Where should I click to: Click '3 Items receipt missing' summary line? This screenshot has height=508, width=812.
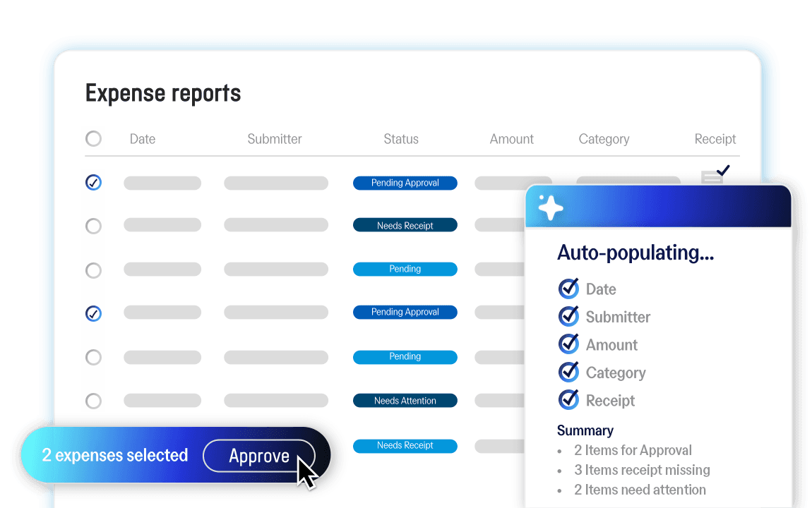pos(642,470)
